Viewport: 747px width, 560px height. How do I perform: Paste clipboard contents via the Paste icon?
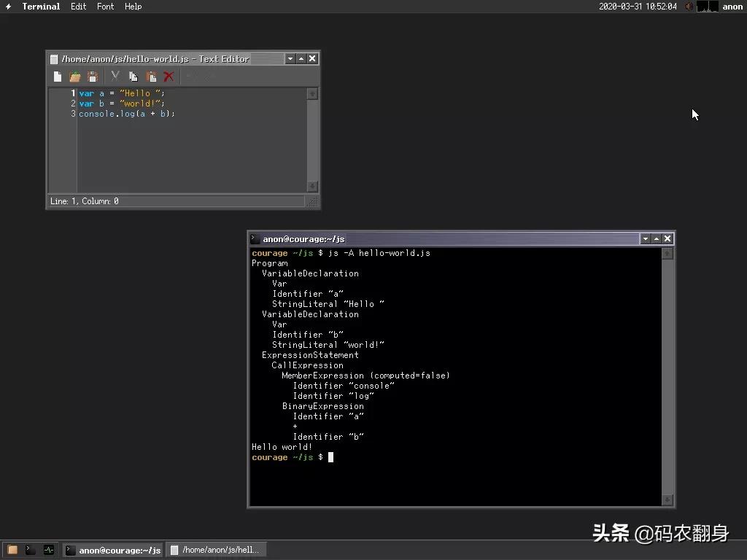coord(151,76)
